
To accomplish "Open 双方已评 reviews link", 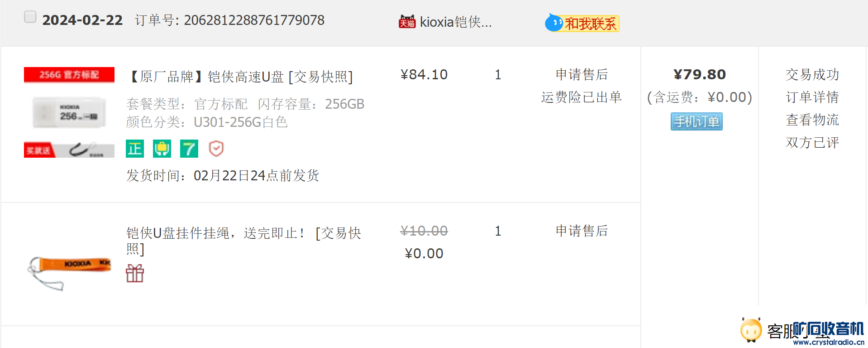I will tap(812, 142).
